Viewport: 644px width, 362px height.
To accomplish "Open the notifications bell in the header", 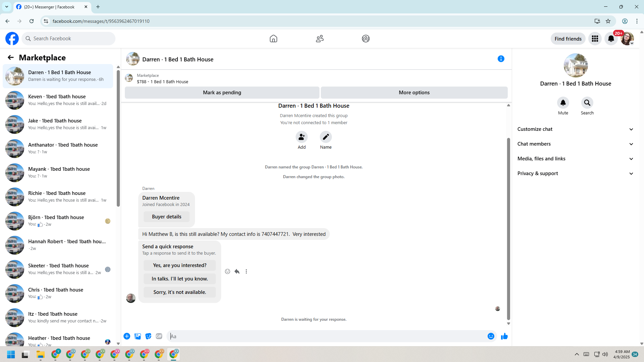I will click(x=611, y=39).
